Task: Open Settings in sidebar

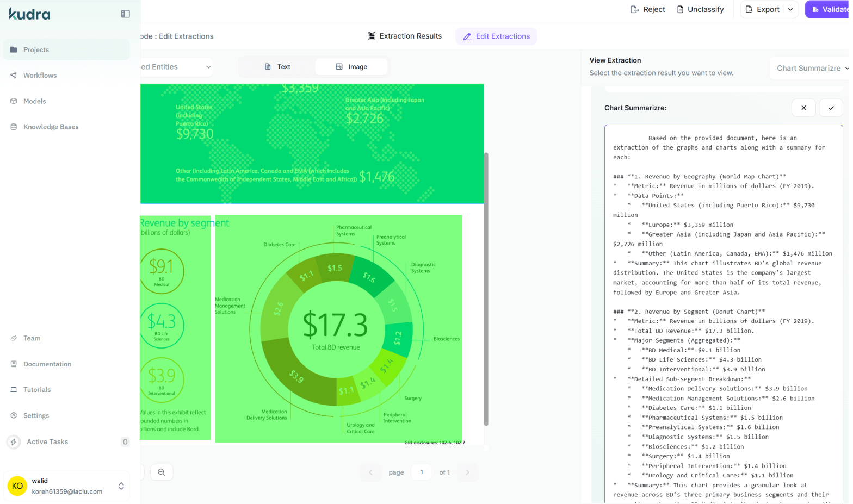Action: click(66, 415)
